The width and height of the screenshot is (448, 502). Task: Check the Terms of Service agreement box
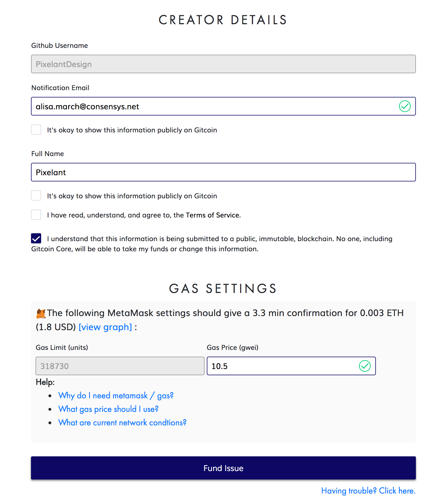36,215
